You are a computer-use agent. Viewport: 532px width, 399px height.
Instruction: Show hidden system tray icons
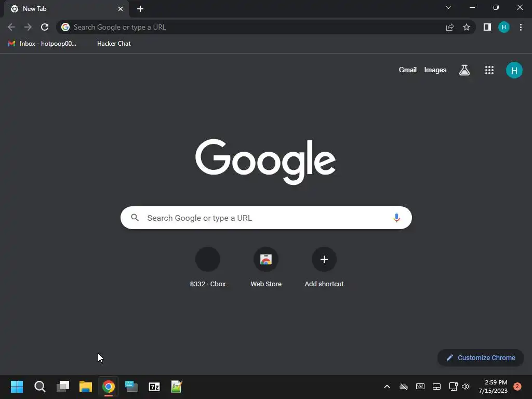[387, 387]
